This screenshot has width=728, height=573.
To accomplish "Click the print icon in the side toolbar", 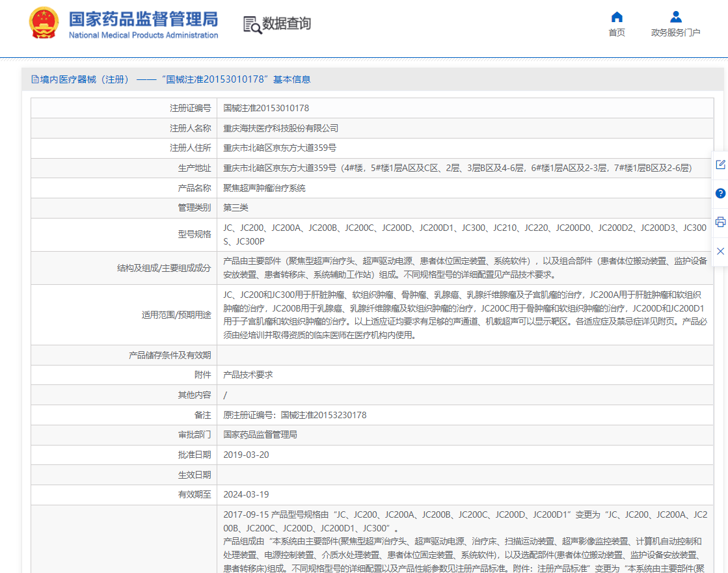I will click(720, 222).
